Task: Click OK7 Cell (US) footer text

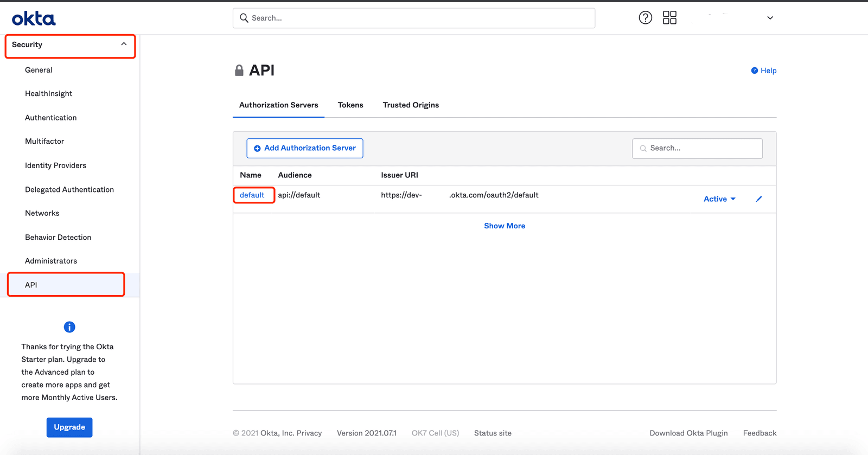Action: [435, 433]
